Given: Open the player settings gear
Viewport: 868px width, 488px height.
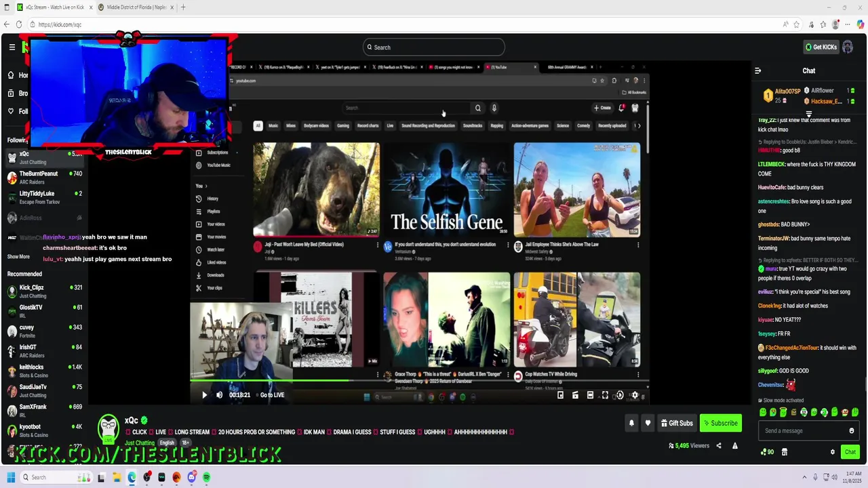Looking at the screenshot, I should tap(635, 395).
